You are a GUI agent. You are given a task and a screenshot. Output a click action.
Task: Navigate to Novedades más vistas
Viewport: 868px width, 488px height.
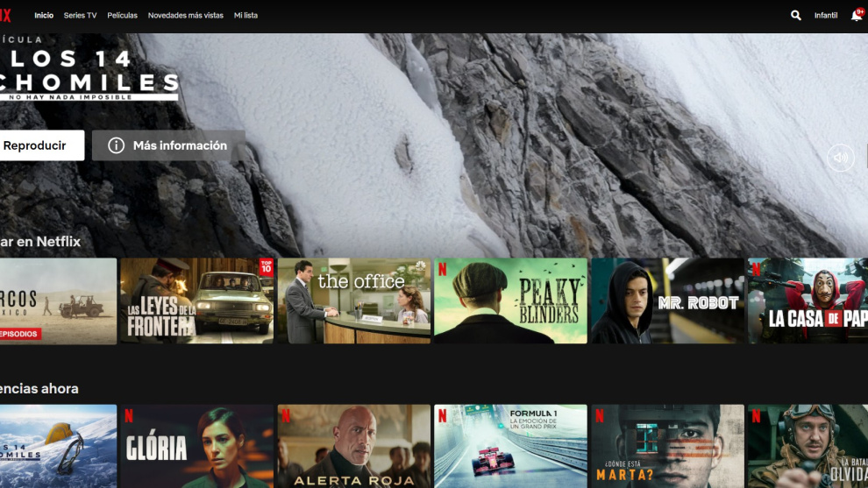185,16
